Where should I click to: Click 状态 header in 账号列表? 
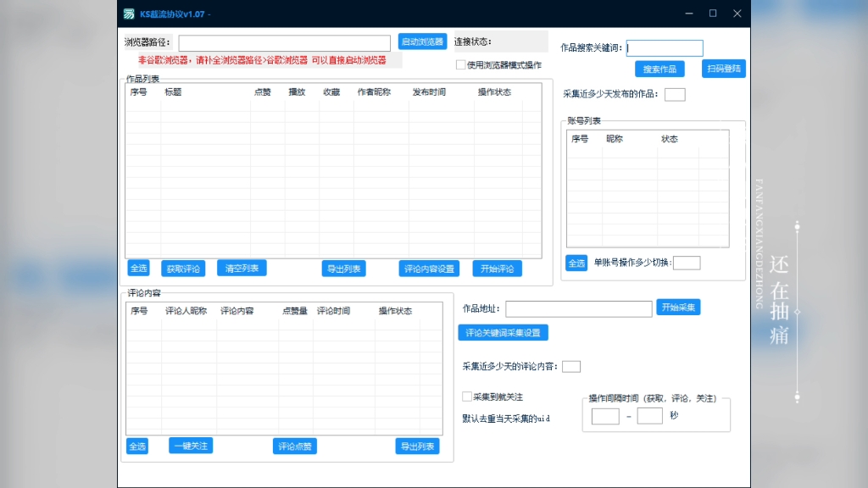tap(670, 139)
